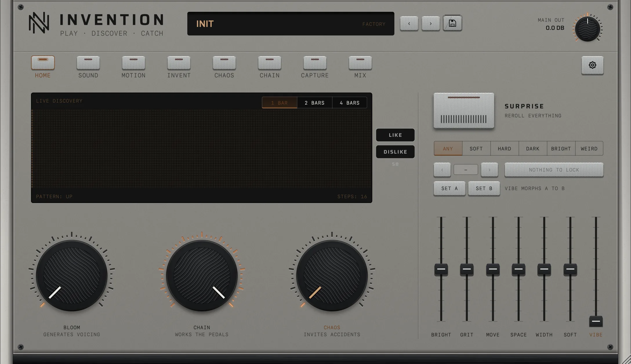631x364 pixels.
Task: Click SET B snapshot button
Action: point(484,189)
